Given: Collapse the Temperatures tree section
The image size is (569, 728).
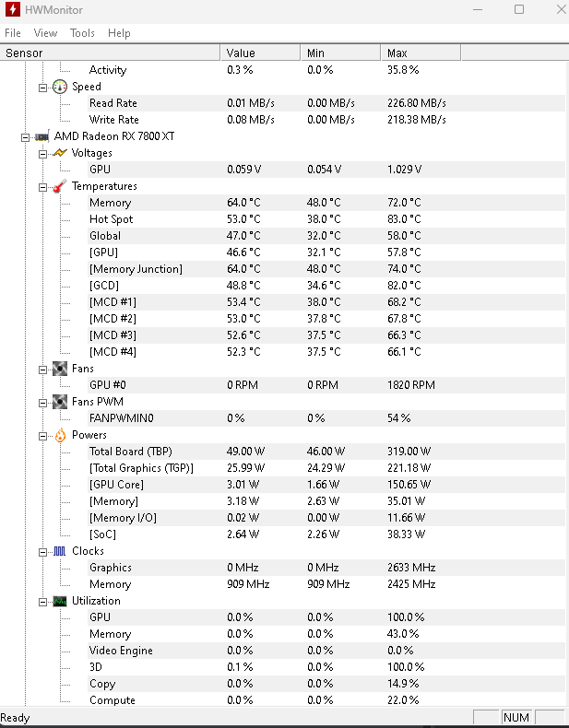Looking at the screenshot, I should click(x=42, y=188).
